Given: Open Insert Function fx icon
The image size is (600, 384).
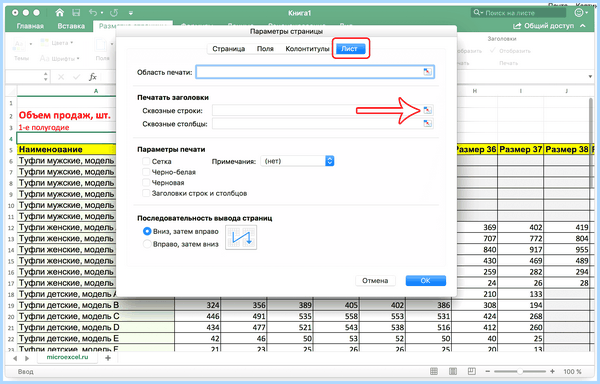Looking at the screenshot, I should tap(93, 77).
